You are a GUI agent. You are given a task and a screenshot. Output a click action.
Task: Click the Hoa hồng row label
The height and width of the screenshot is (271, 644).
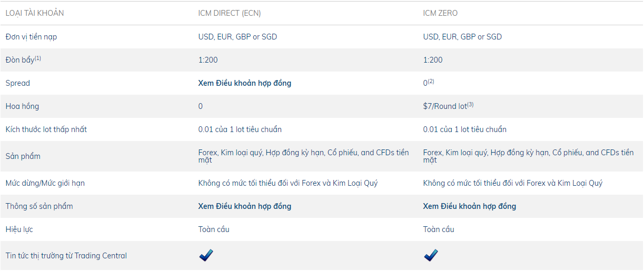22,106
